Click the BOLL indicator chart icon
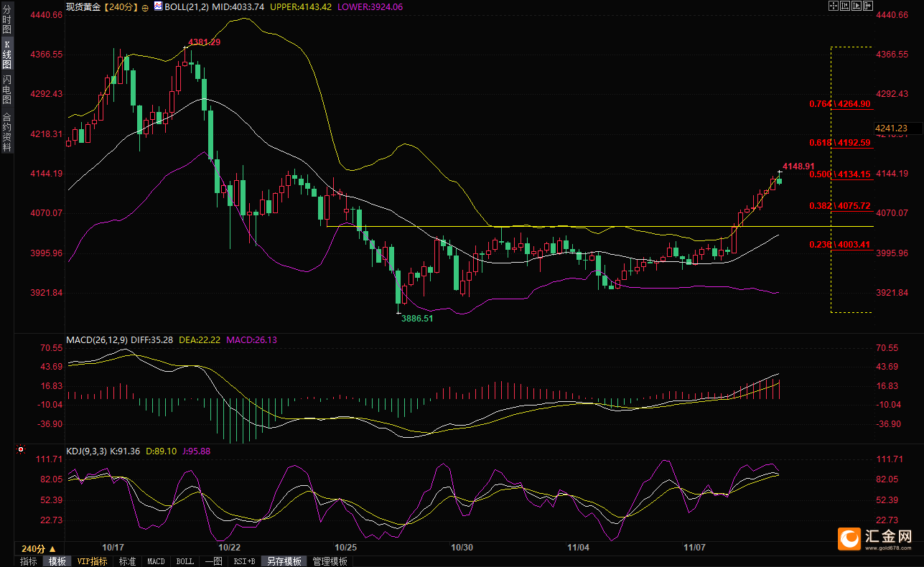 (159, 6)
